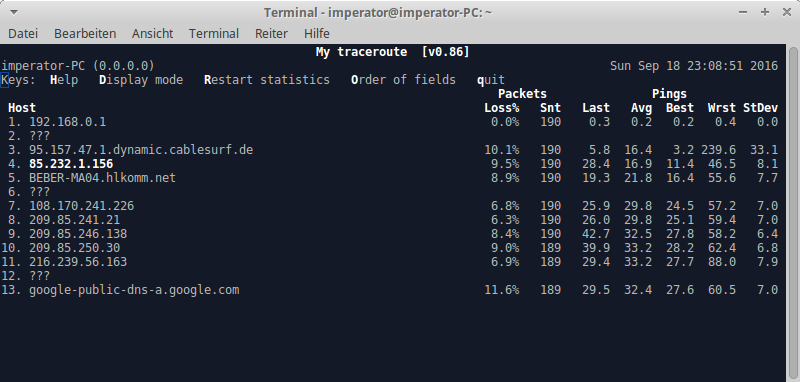Viewport: 800px width, 382px height.
Task: Click the google-public-dns-a.google.com host entry
Action: (x=134, y=290)
